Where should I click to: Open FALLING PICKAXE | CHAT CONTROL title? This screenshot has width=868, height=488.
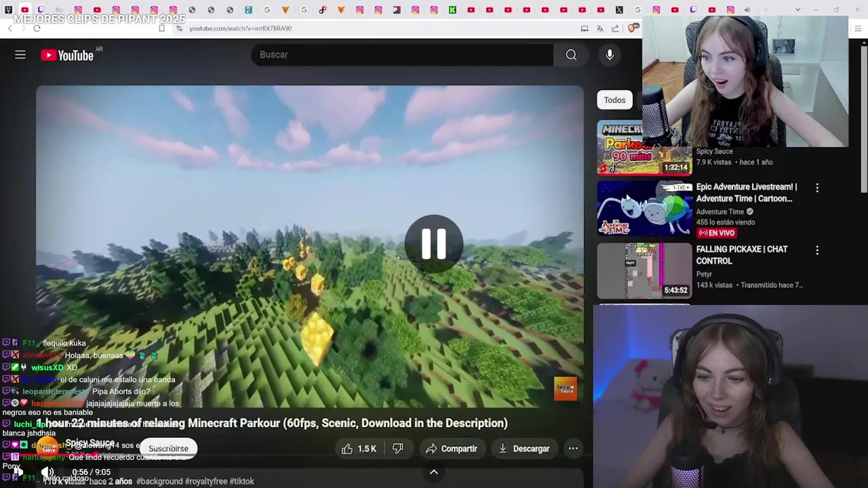tap(742, 255)
